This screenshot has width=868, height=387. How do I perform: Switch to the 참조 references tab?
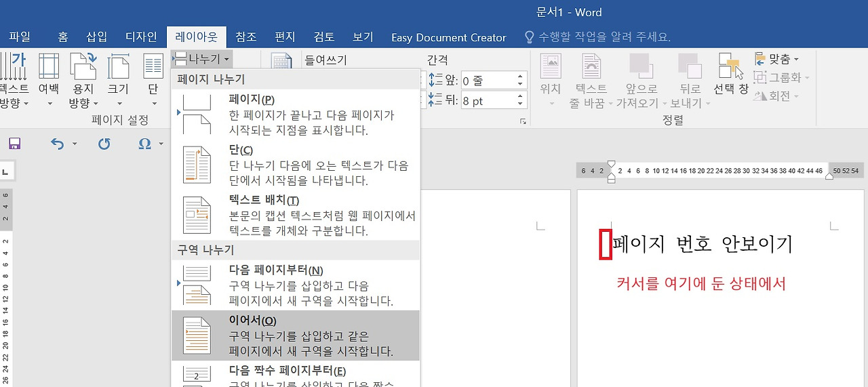coord(245,37)
